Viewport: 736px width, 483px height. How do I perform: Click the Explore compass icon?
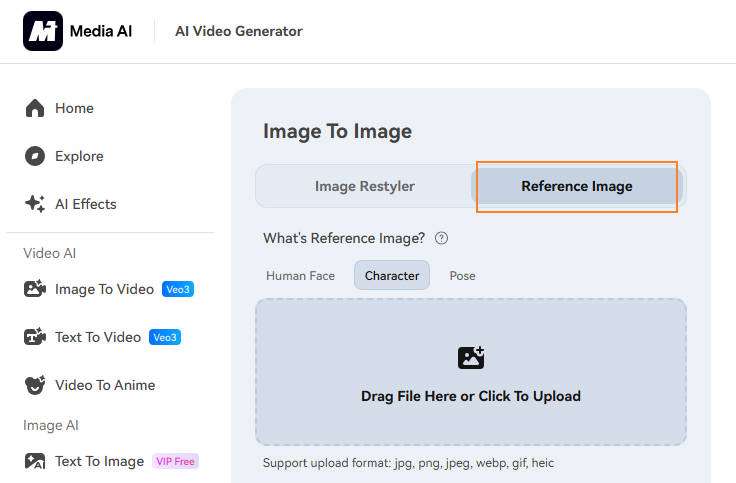35,156
